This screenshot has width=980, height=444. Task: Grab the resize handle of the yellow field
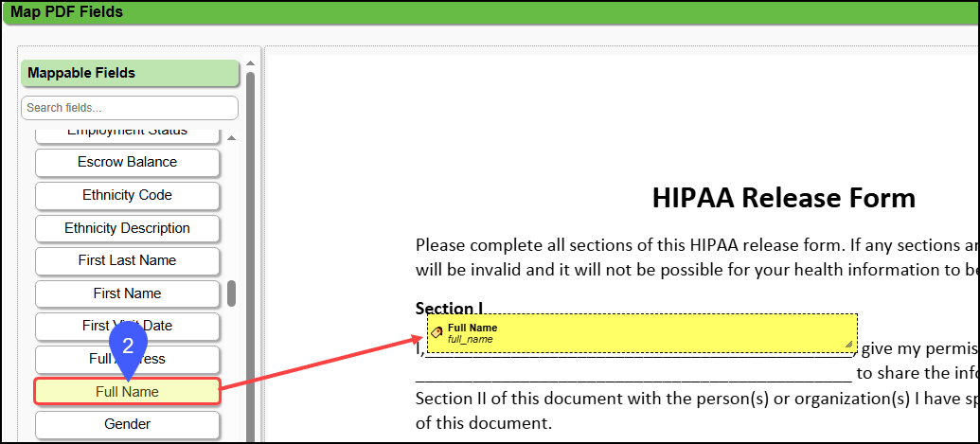coord(848,345)
